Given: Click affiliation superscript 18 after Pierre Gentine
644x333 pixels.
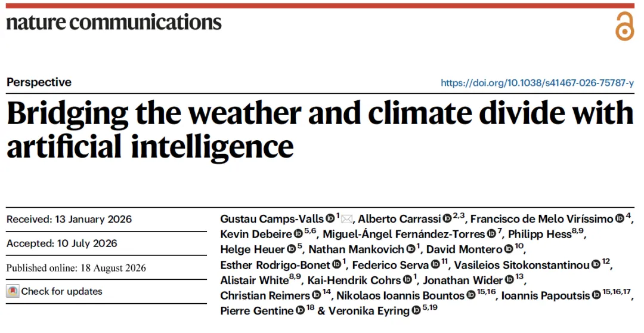Looking at the screenshot, I should click(310, 307).
